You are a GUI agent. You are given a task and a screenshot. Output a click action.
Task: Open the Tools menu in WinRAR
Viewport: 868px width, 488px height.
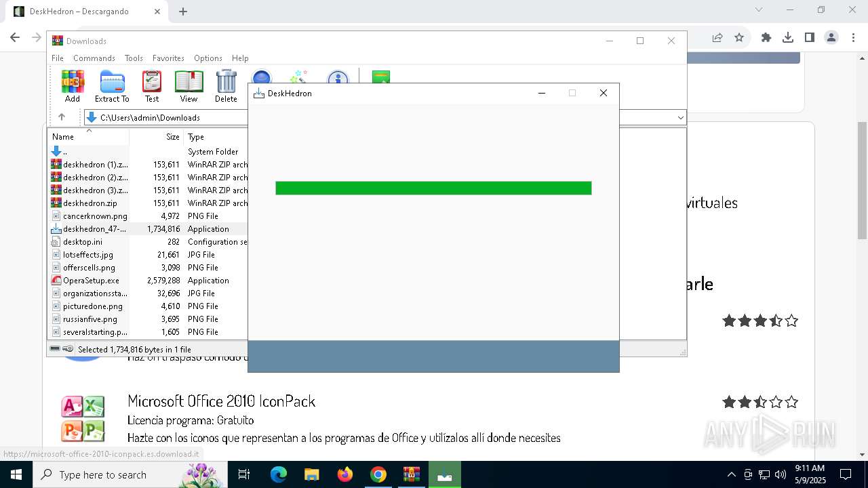134,58
